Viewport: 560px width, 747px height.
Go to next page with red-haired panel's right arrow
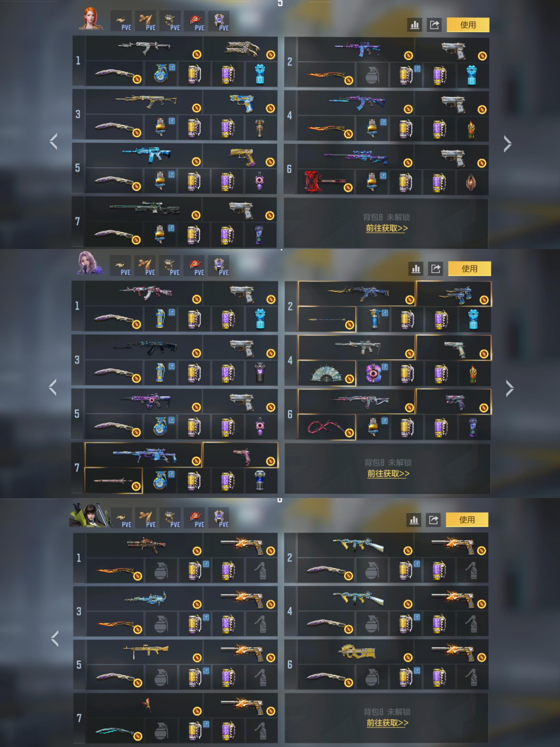[507, 144]
